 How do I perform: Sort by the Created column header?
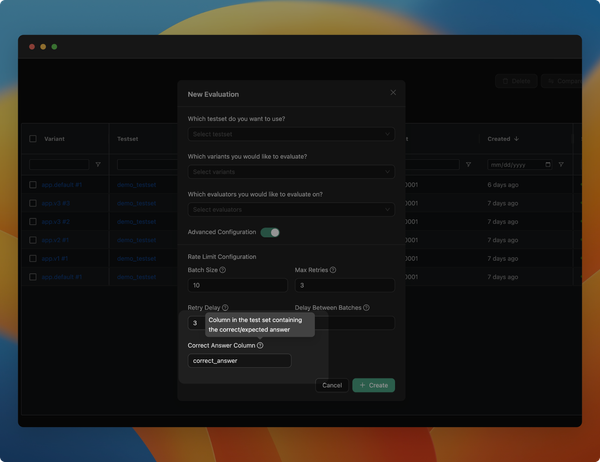pyautogui.click(x=503, y=139)
